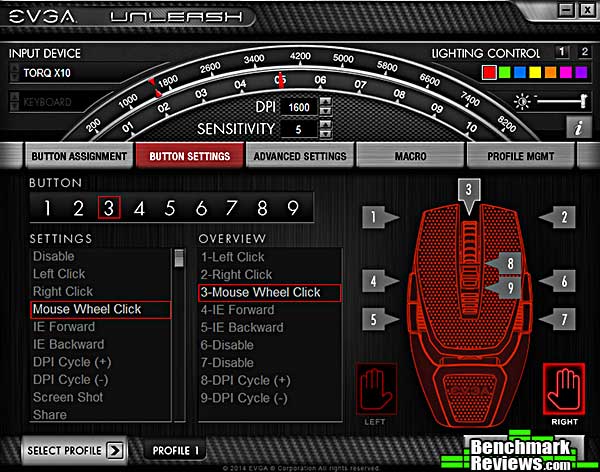Screen dimensions: 600x472
Task: Open the Advanced Settings tab
Action: click(299, 156)
